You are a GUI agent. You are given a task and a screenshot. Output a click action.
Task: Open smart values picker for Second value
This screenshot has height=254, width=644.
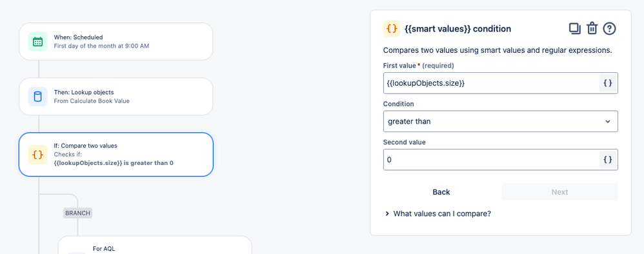point(608,159)
